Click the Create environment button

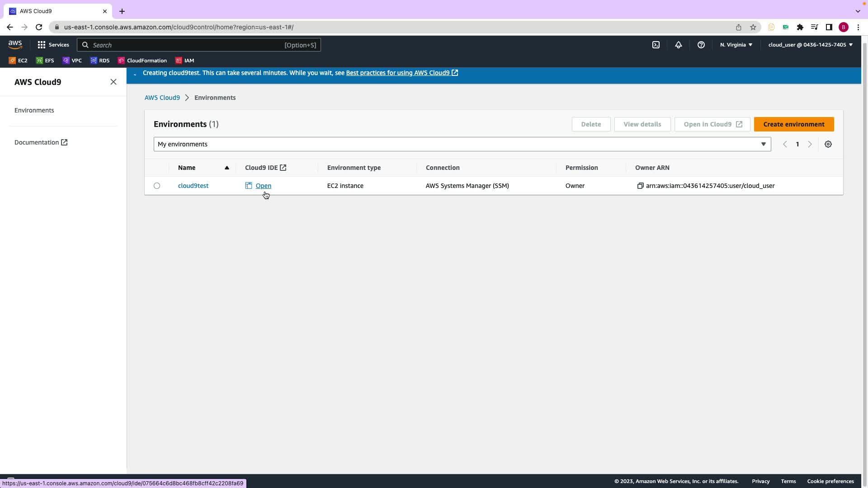point(793,124)
